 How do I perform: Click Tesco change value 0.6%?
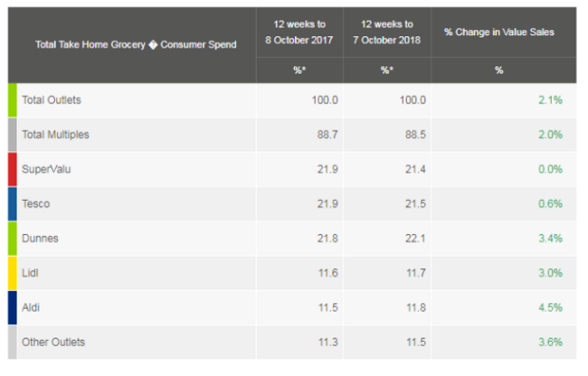click(551, 203)
